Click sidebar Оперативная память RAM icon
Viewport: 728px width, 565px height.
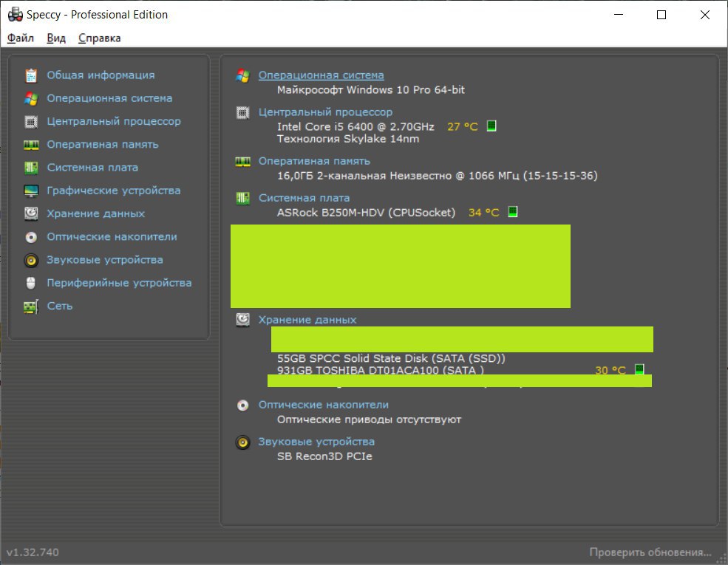31,145
